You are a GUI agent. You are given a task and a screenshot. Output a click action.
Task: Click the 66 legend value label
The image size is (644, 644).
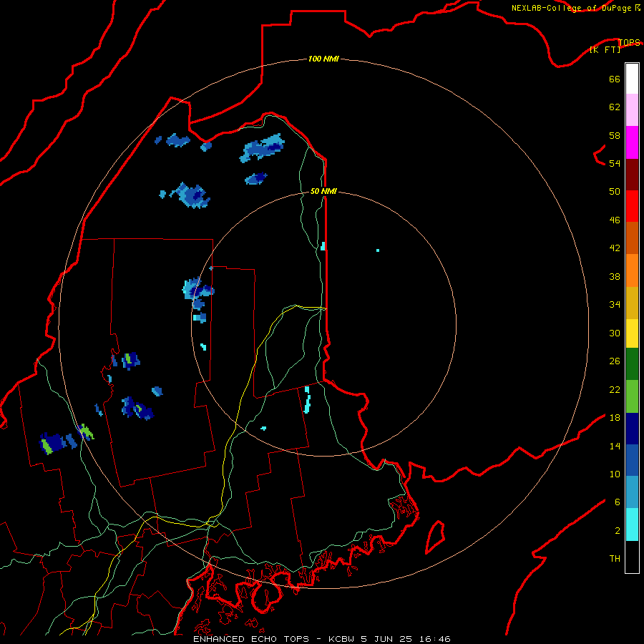pyautogui.click(x=615, y=79)
